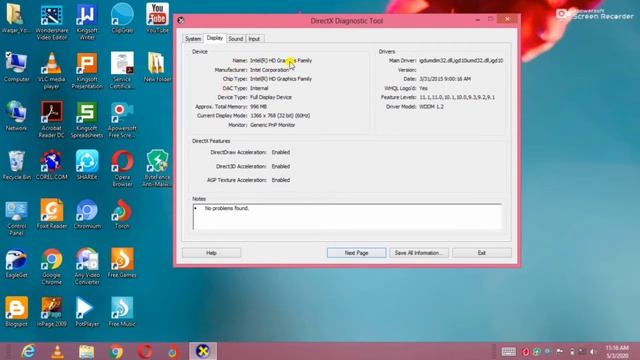
Task: Select the COREL.COM desktop shortcut
Action: (x=52, y=165)
